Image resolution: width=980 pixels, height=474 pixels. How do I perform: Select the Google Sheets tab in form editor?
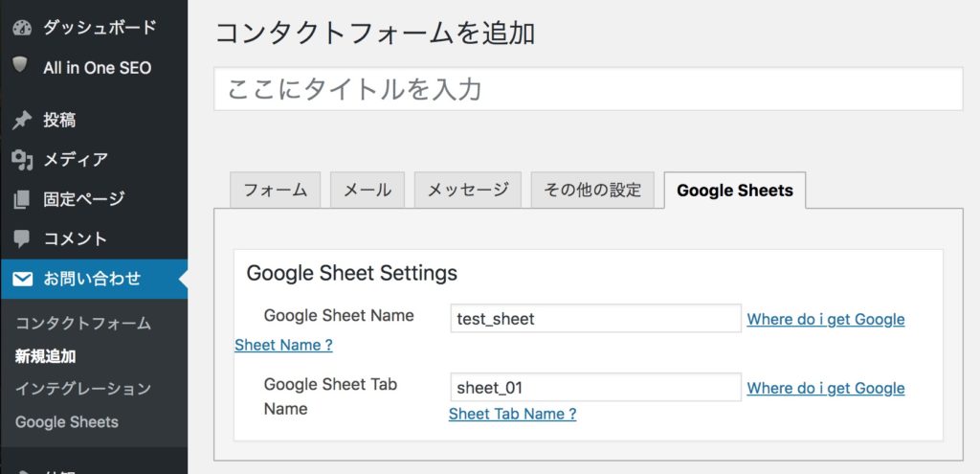(734, 190)
